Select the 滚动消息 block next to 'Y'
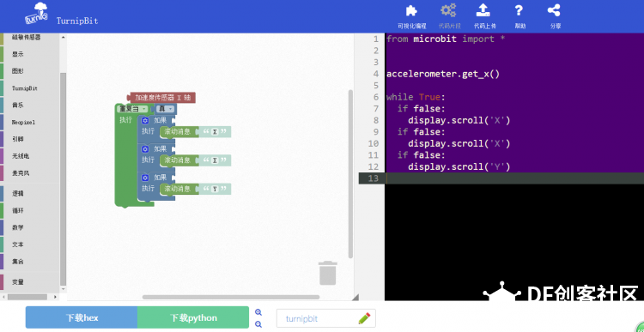This screenshot has width=644, height=332. (x=178, y=190)
